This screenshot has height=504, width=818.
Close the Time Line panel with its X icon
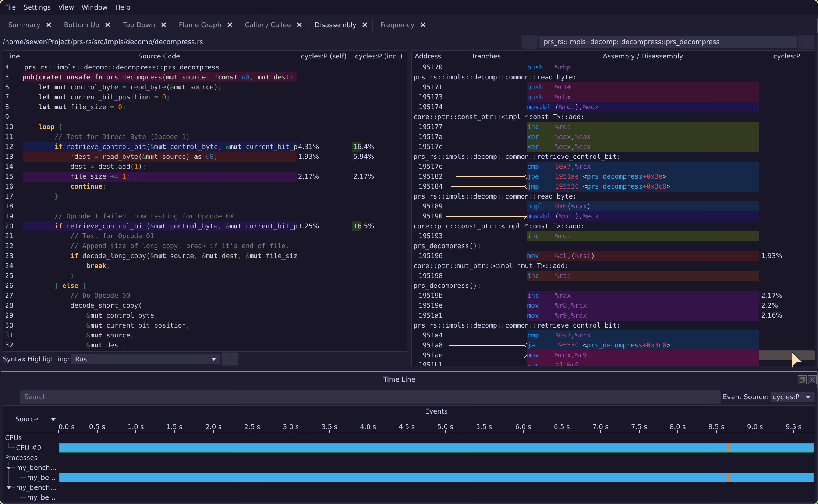click(x=812, y=379)
